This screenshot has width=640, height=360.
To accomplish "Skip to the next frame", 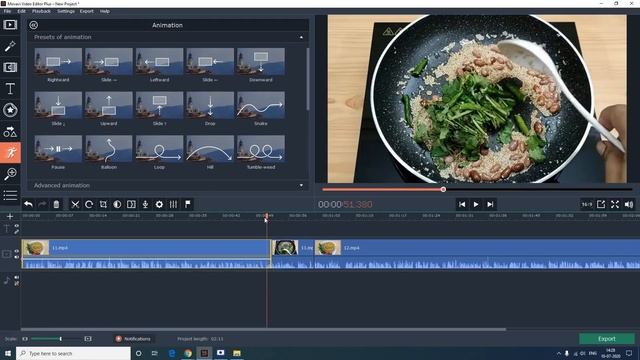I will tap(490, 204).
